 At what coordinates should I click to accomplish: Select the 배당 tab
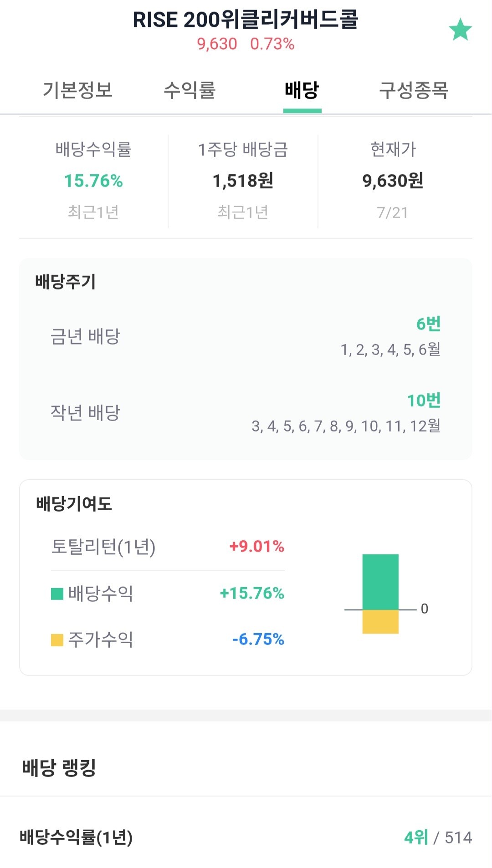tap(302, 90)
